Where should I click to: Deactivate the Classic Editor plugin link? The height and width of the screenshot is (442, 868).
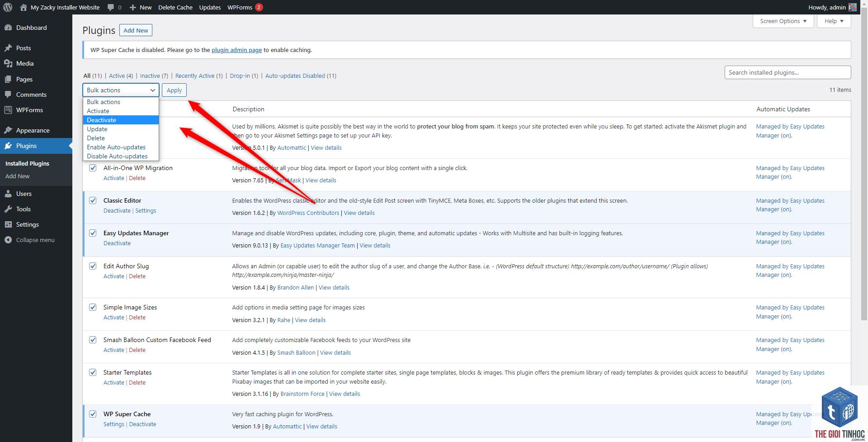pos(117,210)
